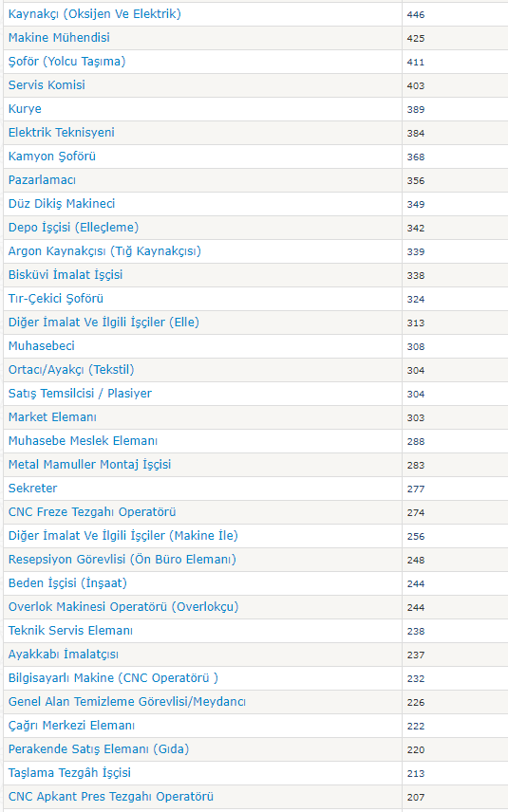This screenshot has height=812, width=508.
Task: Open Satış Temsilcisi / Plasiyer link
Action: point(80,394)
